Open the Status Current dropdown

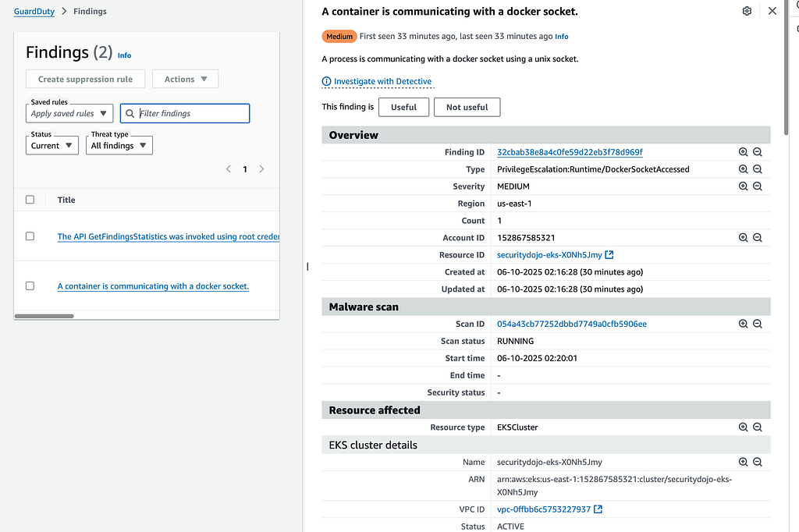pos(52,145)
